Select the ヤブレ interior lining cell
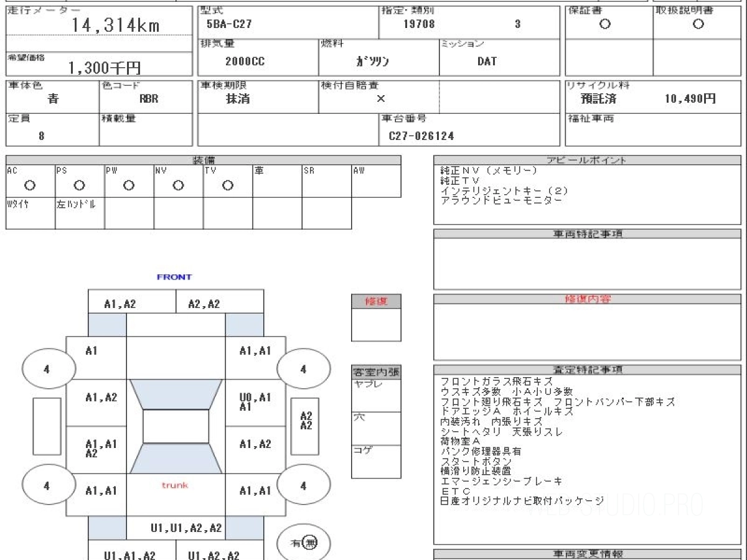 376,396
